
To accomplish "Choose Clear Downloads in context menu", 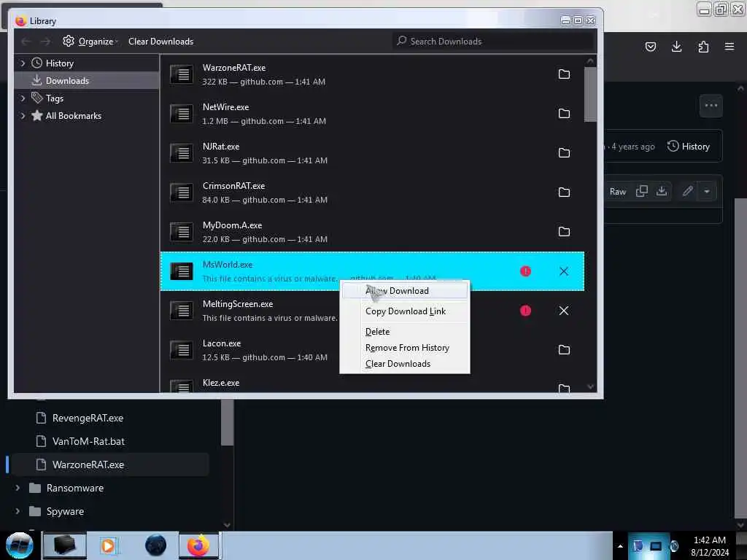I will (x=404, y=364).
